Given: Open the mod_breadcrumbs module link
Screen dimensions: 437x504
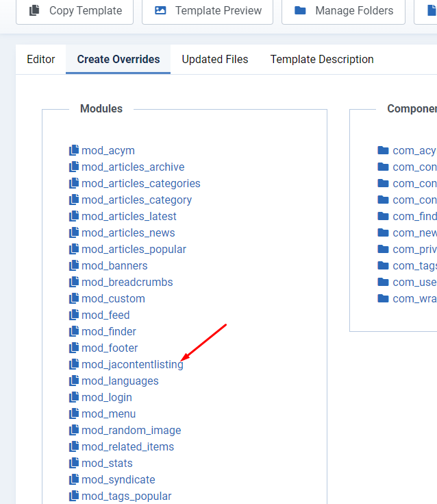Looking at the screenshot, I should pyautogui.click(x=127, y=282).
